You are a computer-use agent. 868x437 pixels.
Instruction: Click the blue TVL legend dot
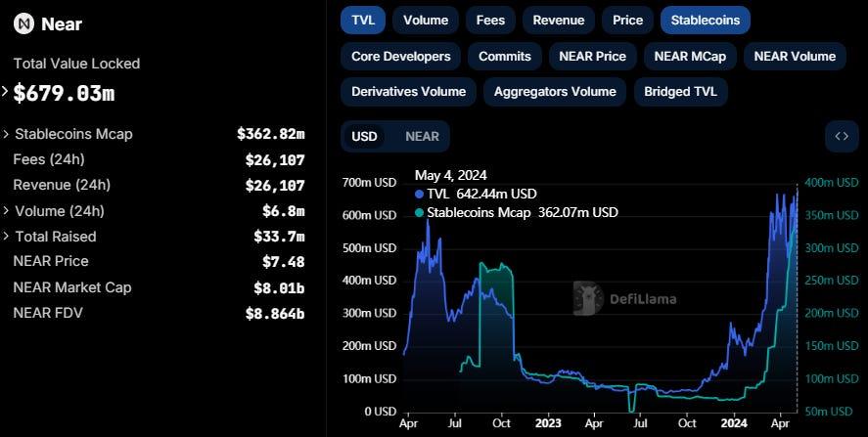419,195
